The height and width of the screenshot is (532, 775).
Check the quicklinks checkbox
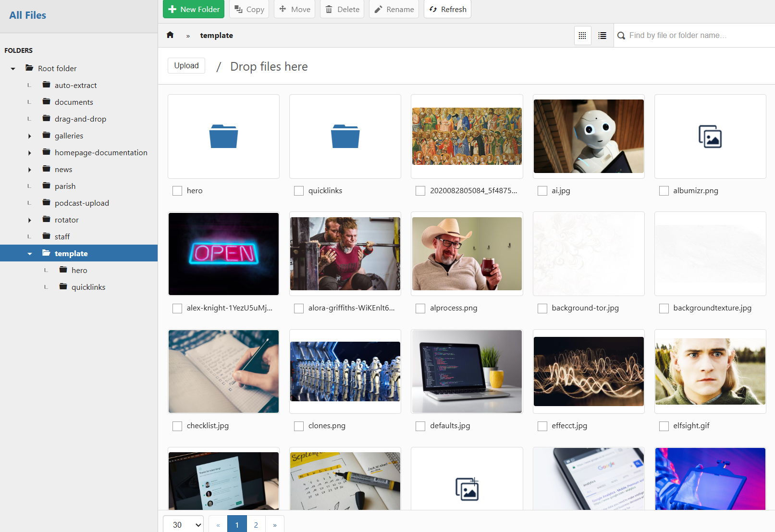click(x=299, y=191)
